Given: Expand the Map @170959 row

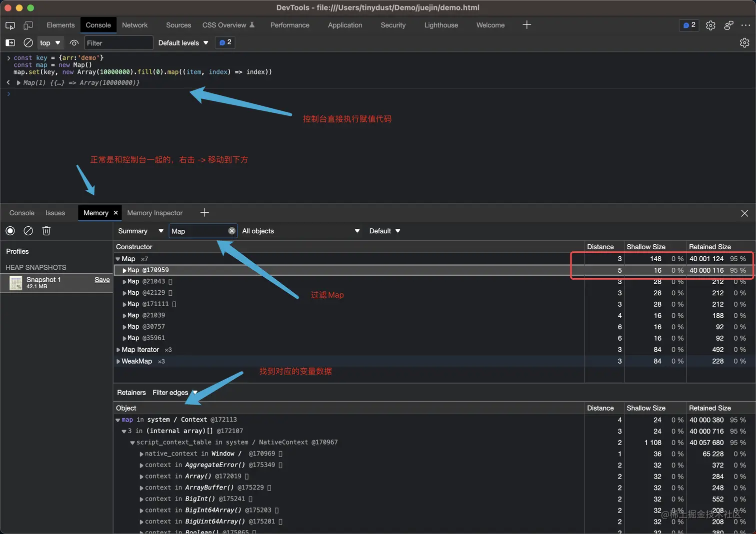Looking at the screenshot, I should tap(124, 270).
